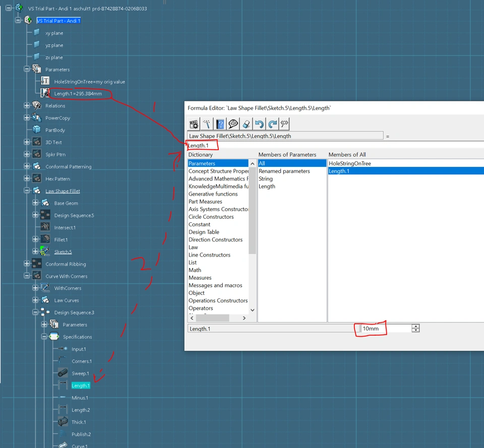Expand the Relations node
This screenshot has width=484, height=448.
(x=27, y=105)
